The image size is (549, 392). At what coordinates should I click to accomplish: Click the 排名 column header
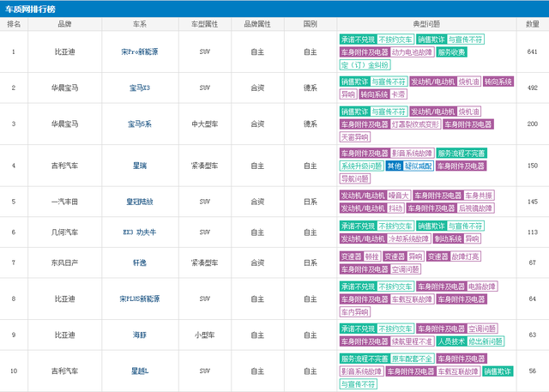(x=14, y=24)
